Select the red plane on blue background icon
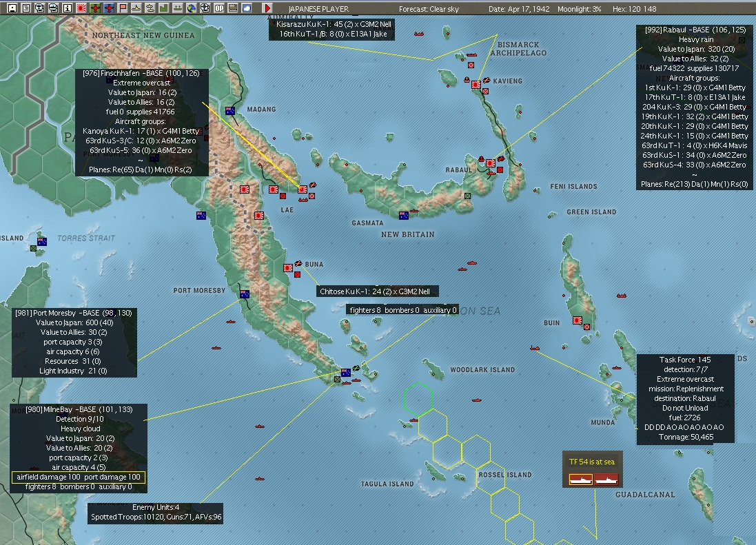Viewport: 756px width, 545px height. pos(109,8)
